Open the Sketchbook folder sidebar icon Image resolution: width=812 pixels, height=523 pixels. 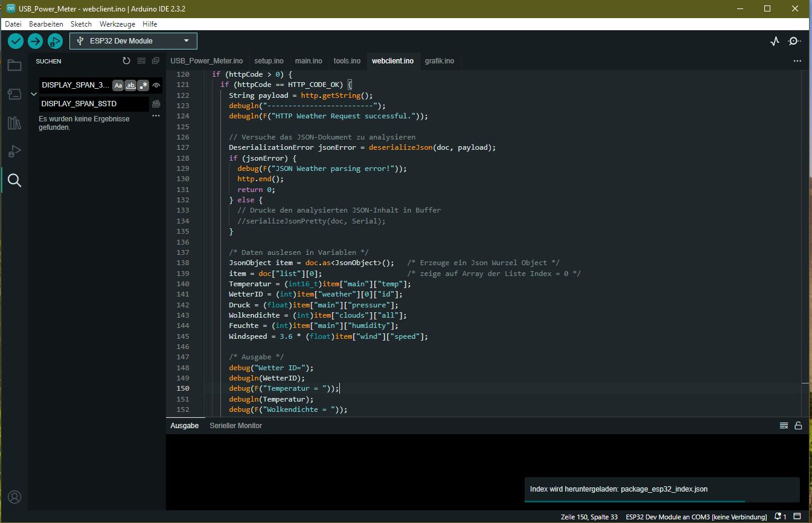(x=14, y=65)
